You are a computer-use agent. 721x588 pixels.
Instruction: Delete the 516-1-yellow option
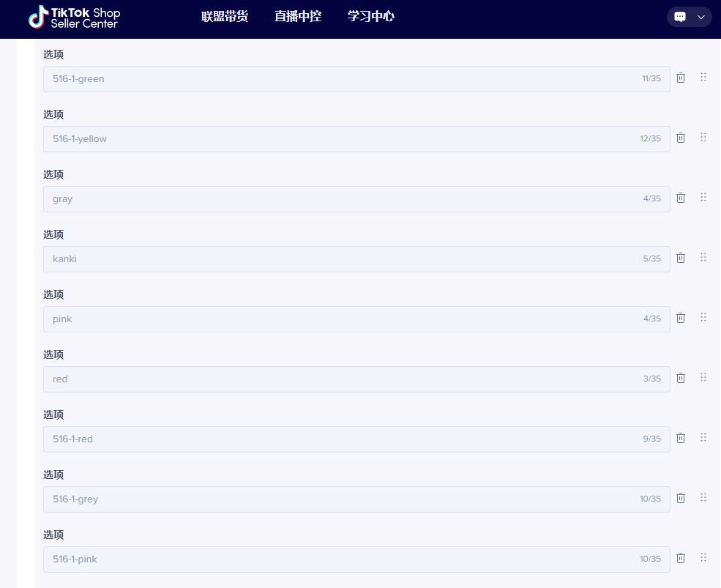[x=681, y=138]
